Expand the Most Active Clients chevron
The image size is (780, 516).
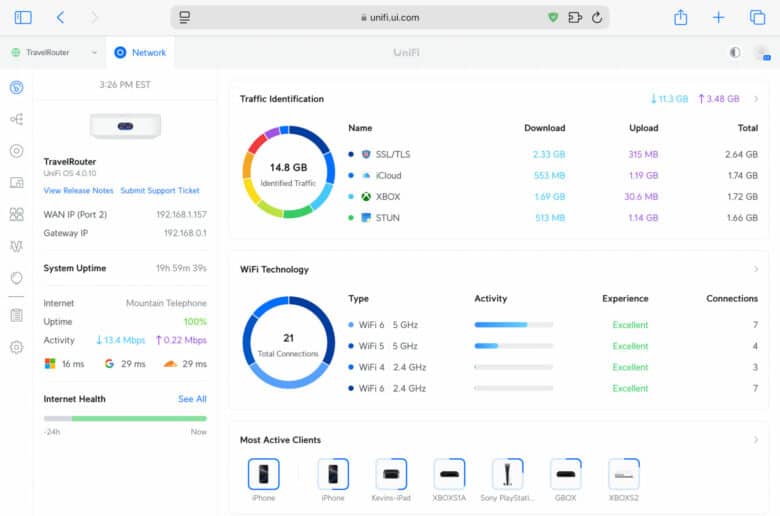coord(756,440)
